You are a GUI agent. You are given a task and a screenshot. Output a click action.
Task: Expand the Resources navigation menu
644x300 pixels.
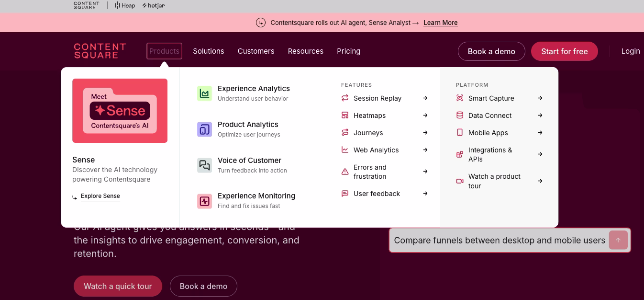click(x=306, y=51)
